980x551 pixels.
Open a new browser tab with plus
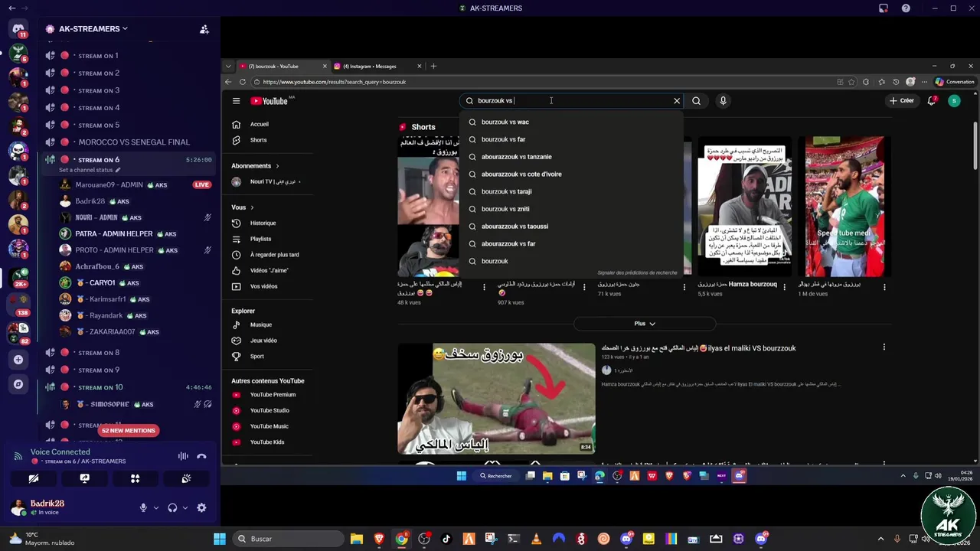pos(433,67)
